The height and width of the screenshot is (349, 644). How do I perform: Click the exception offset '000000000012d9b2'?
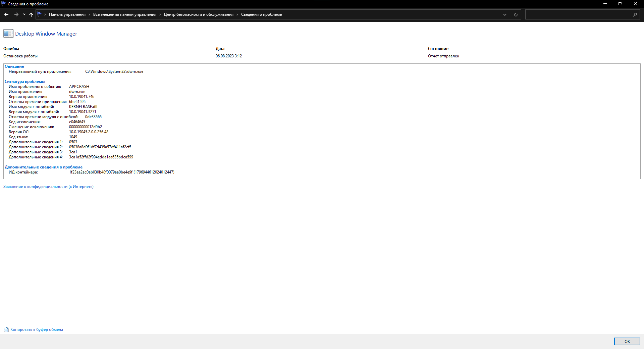pyautogui.click(x=86, y=127)
